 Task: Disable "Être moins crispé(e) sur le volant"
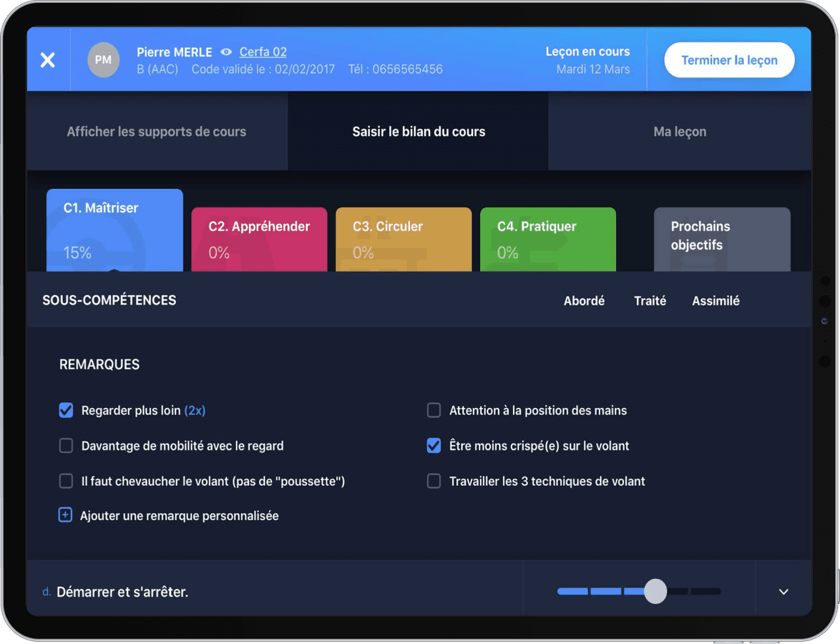point(434,445)
